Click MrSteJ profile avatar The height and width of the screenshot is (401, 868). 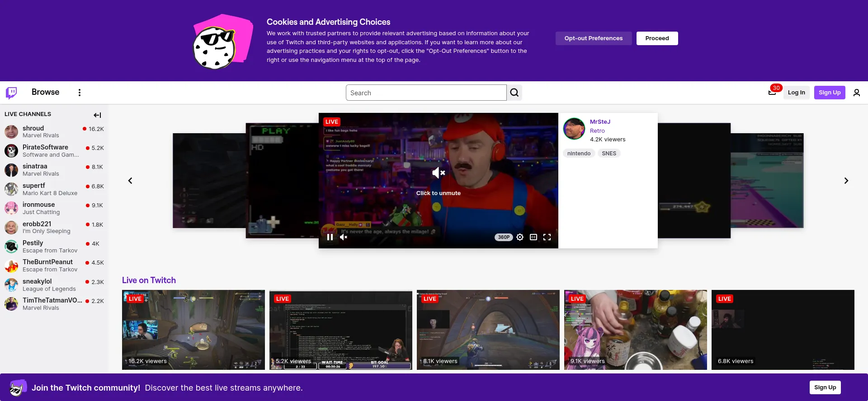[x=574, y=129]
